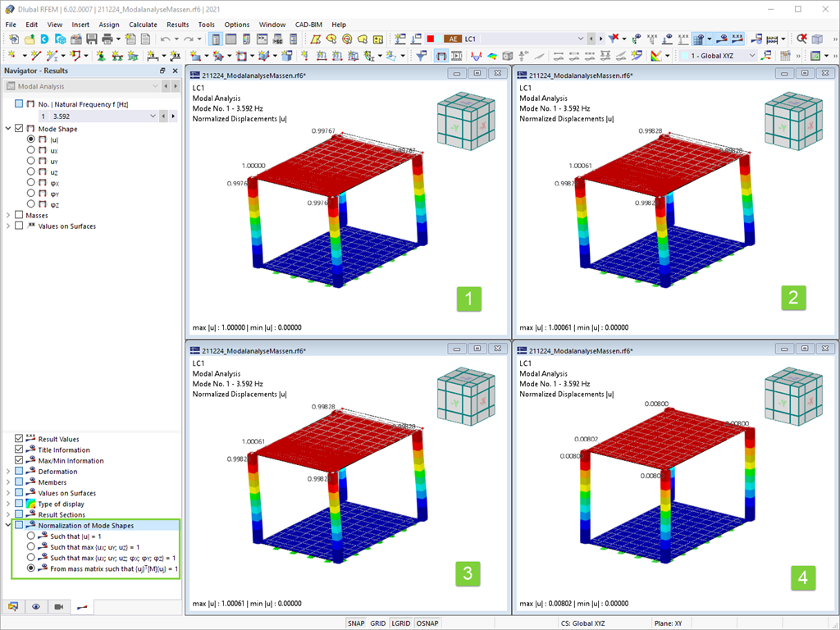Toggle SNAP in the status bar
Viewport: 840px width, 630px height.
tap(356, 623)
